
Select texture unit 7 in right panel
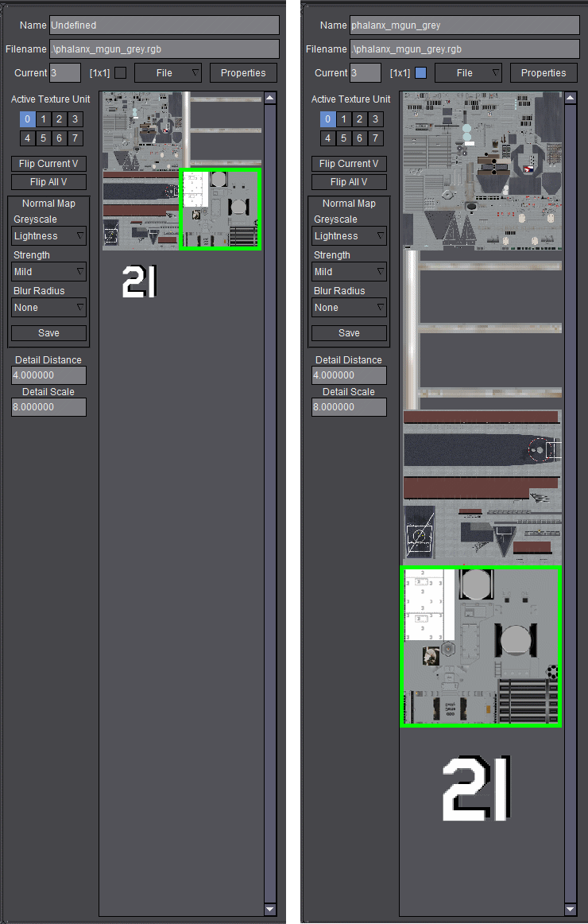[376, 138]
